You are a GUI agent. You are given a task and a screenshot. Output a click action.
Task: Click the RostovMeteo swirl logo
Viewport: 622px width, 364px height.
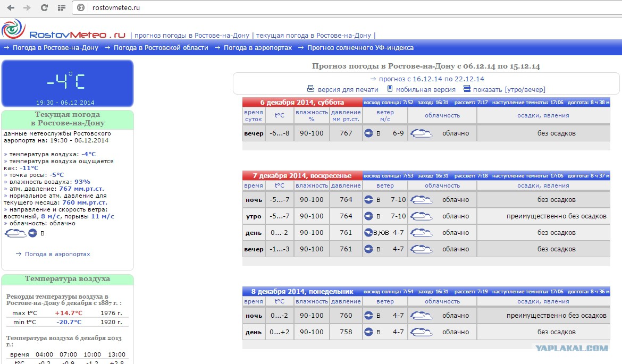click(x=13, y=29)
